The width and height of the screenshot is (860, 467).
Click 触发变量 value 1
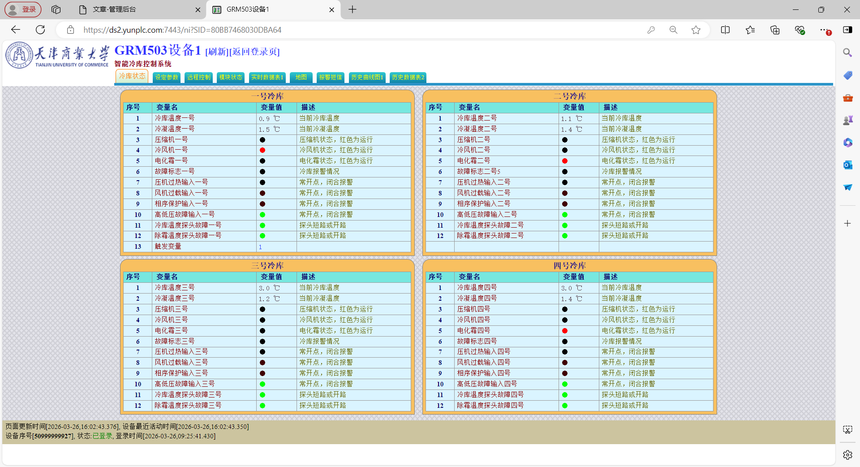tap(261, 247)
